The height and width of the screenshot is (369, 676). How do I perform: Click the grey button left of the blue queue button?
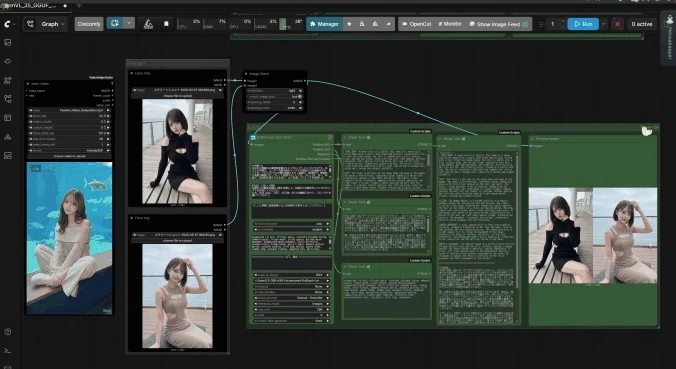click(x=89, y=24)
